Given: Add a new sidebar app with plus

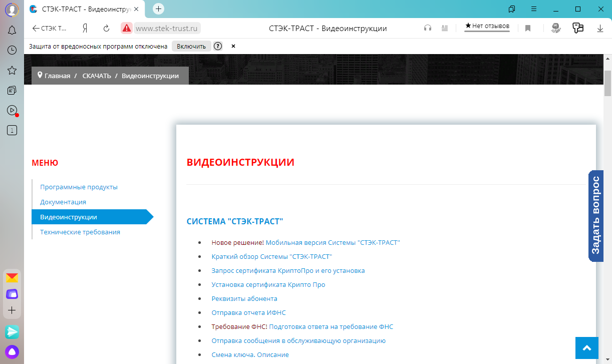Looking at the screenshot, I should [12, 310].
